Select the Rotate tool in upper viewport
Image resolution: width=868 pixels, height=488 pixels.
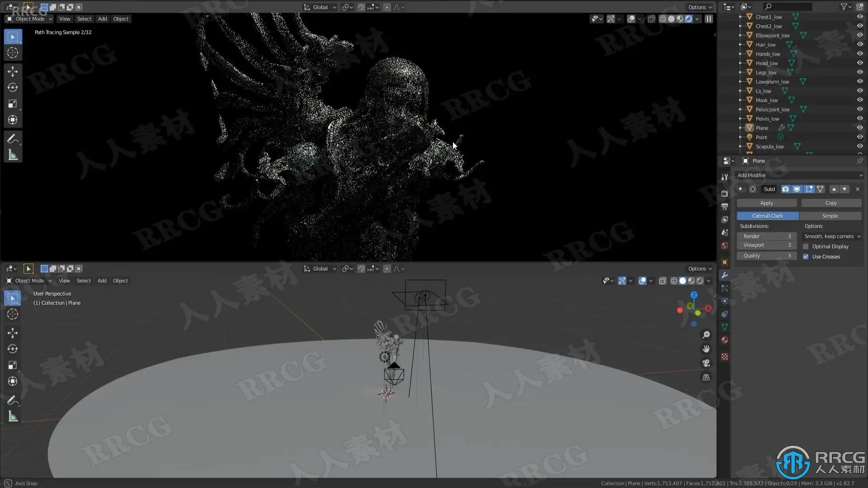click(x=13, y=88)
